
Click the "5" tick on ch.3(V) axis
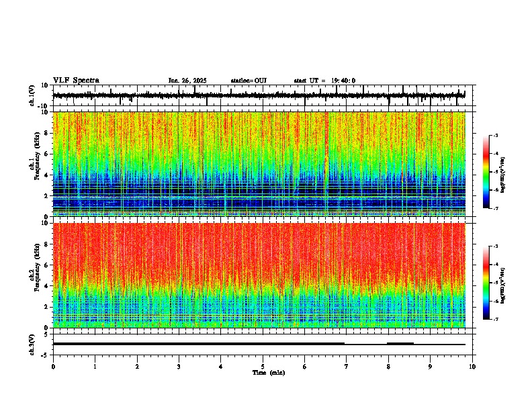[47, 334]
